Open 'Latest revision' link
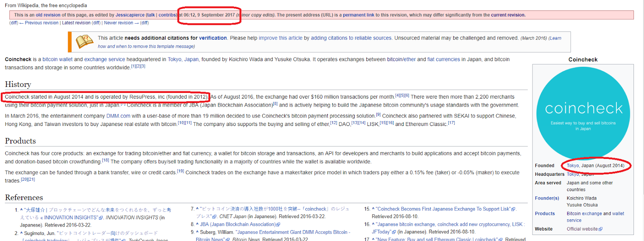644x241 pixels. [x=76, y=23]
